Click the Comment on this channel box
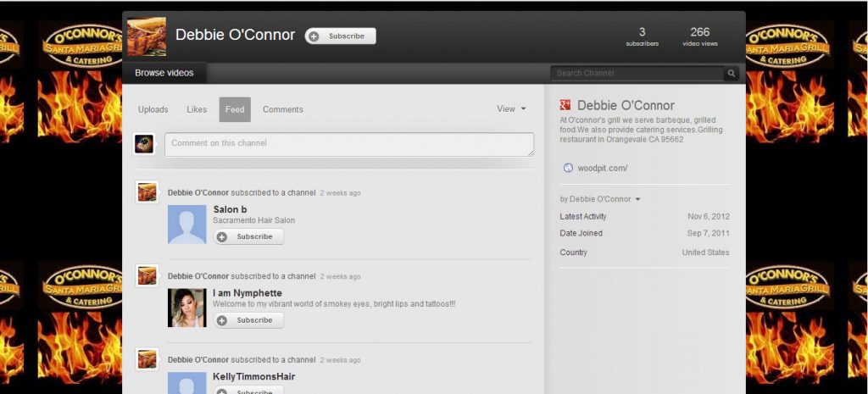This screenshot has width=868, height=394. coord(349,144)
